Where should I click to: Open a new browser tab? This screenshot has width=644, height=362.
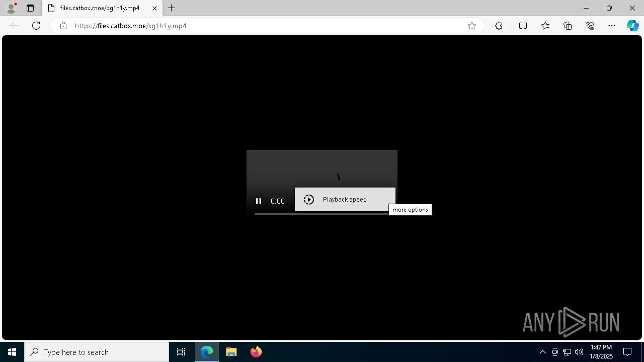[x=172, y=8]
